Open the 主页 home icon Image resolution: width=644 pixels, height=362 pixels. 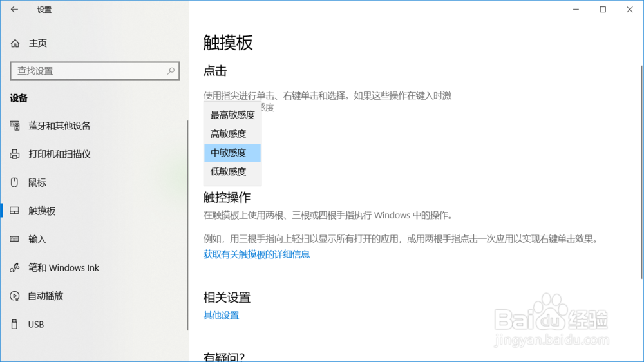point(15,43)
